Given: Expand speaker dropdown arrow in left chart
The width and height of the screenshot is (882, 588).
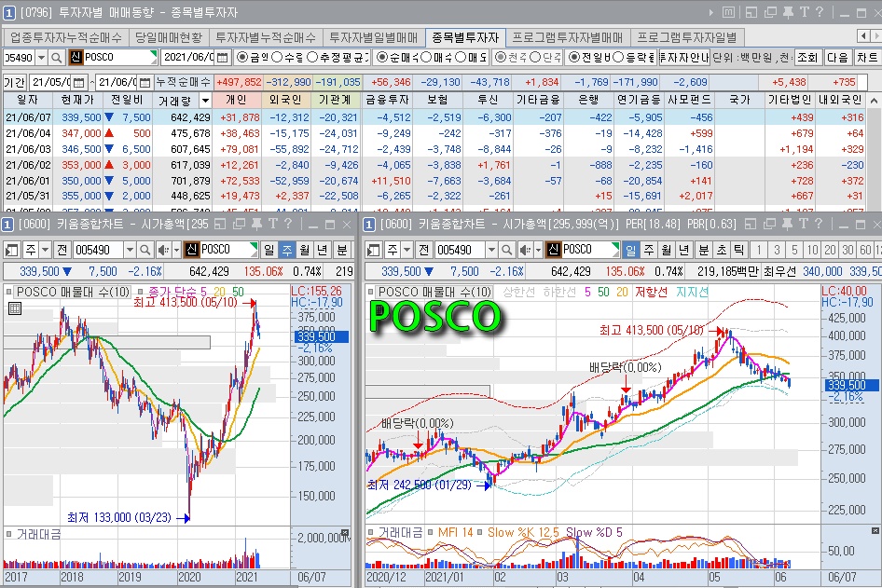Looking at the screenshot, I should tap(176, 250).
